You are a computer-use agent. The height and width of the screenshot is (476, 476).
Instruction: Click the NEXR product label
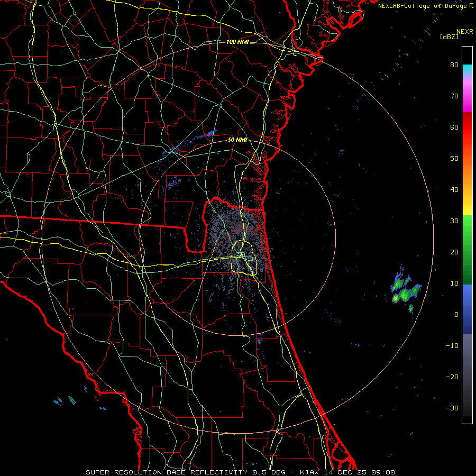click(465, 32)
